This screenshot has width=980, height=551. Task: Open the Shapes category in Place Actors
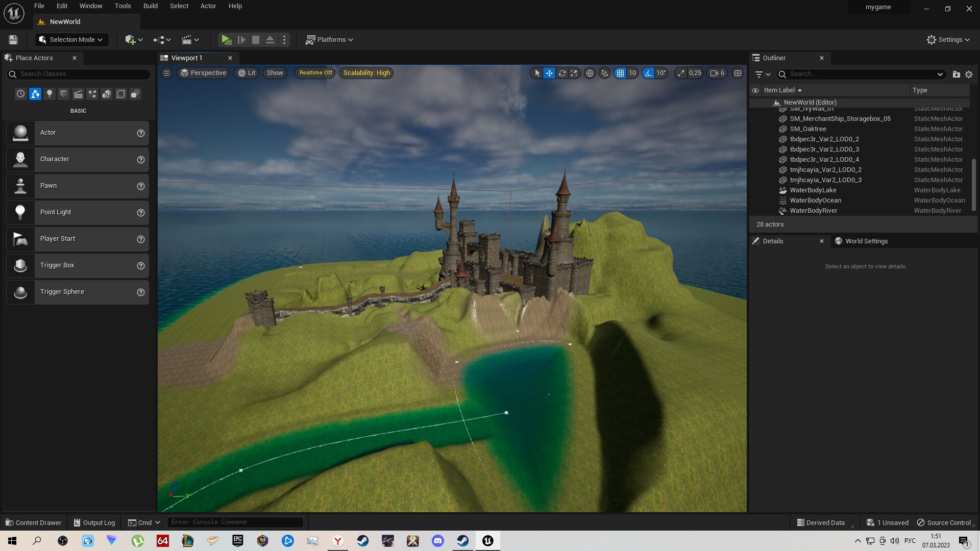64,94
